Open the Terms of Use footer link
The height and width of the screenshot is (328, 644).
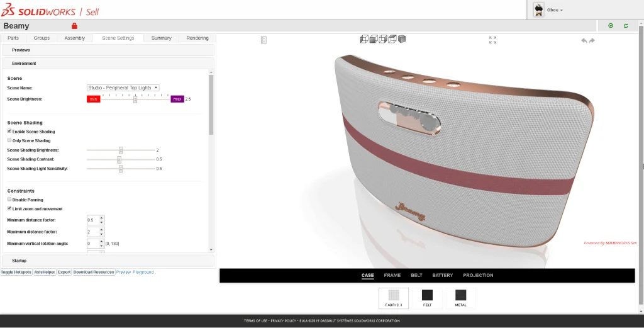(x=255, y=320)
